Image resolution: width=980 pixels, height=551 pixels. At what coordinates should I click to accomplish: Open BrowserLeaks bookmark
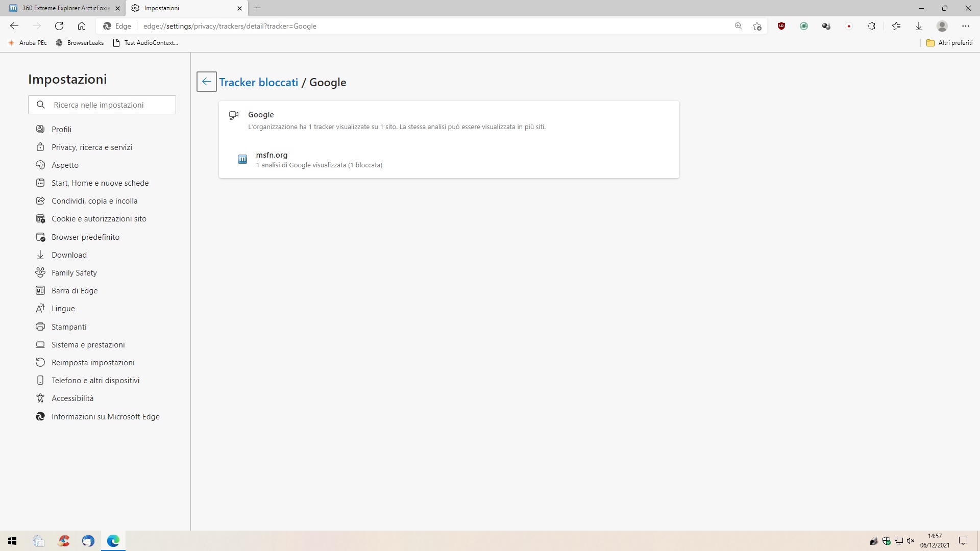[x=80, y=43]
